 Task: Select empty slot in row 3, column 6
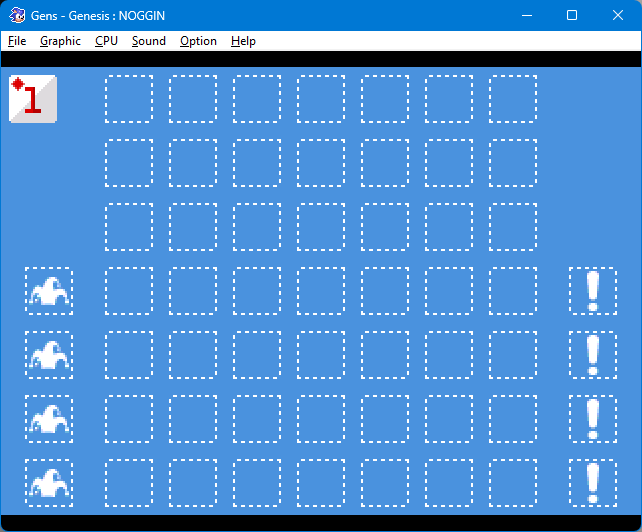pos(449,226)
